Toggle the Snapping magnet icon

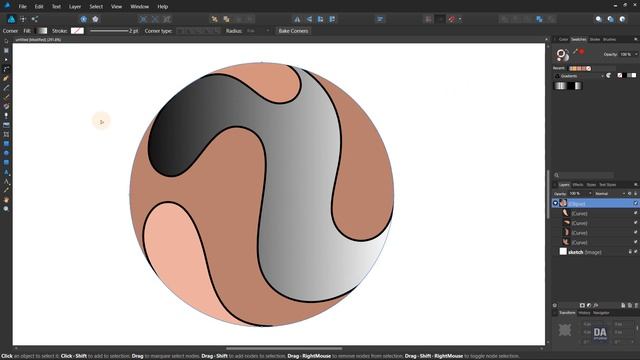(x=452, y=19)
